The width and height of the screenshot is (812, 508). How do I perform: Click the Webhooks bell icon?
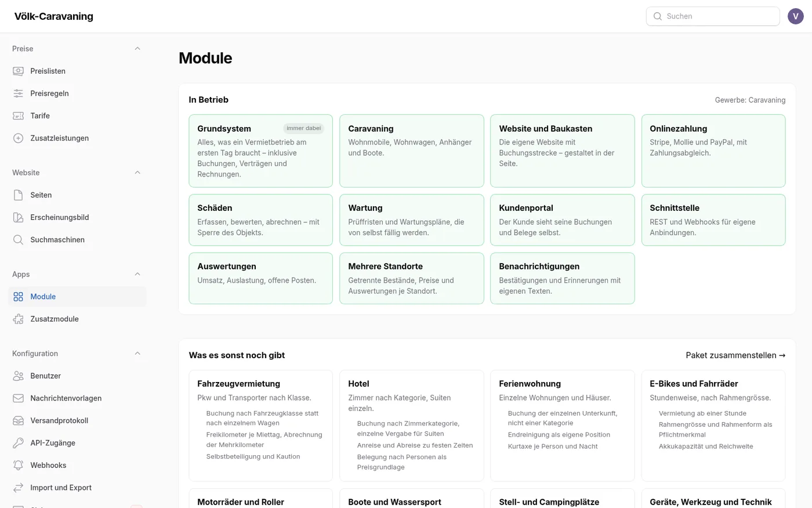pos(19,465)
